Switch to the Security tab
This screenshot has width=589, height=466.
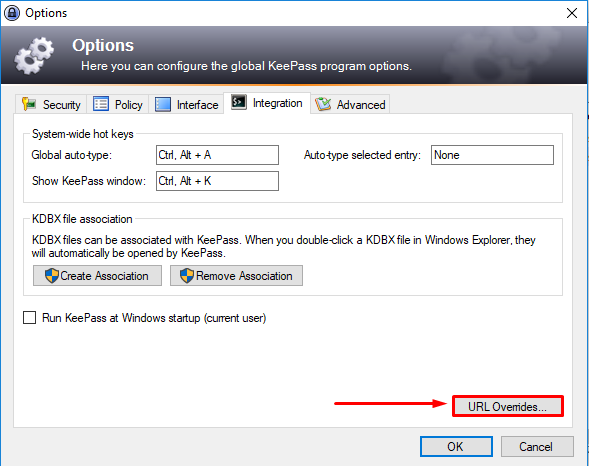click(51, 104)
